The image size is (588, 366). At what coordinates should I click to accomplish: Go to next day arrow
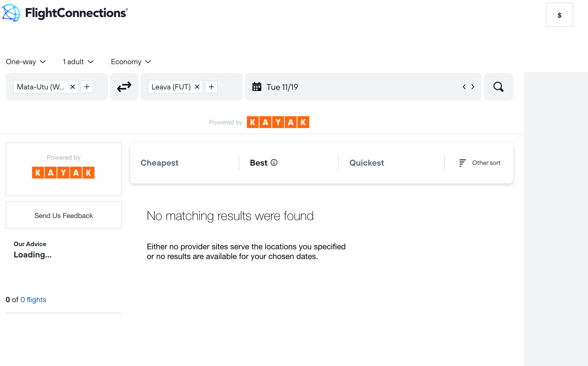coord(473,87)
